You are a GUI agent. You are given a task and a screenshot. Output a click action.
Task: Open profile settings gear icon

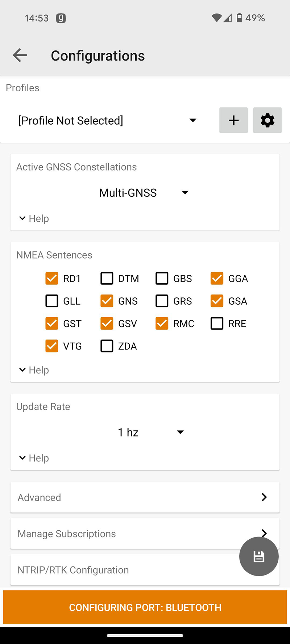point(267,120)
